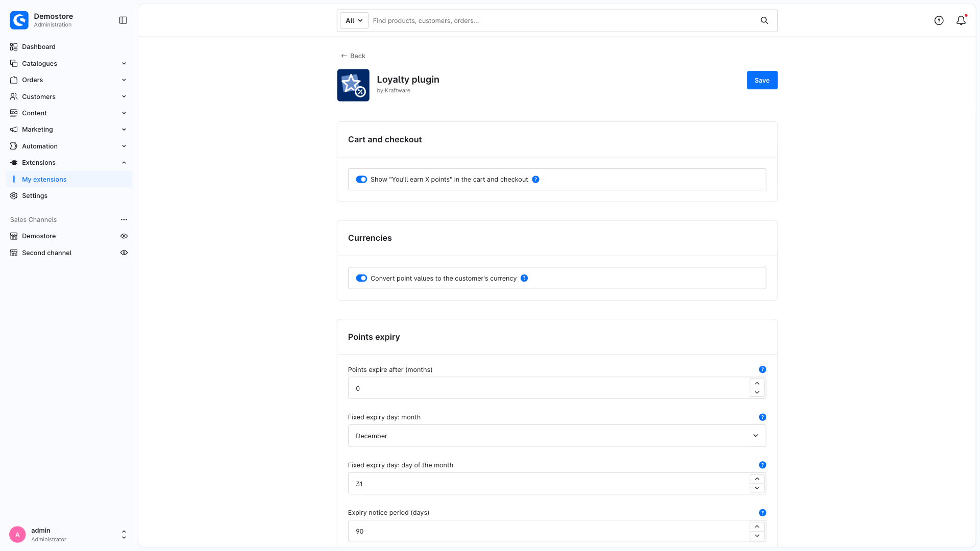The width and height of the screenshot is (980, 551).
Task: Open Fixed expiry day month dropdown
Action: 557,436
